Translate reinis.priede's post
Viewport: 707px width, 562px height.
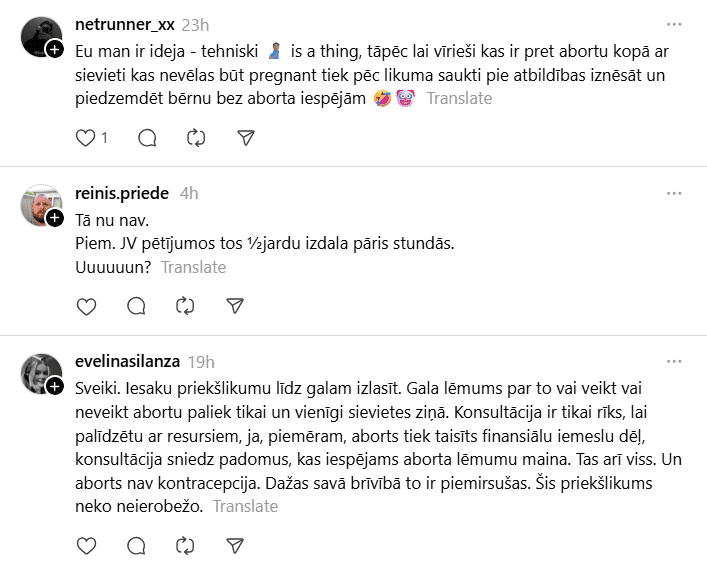(x=193, y=267)
